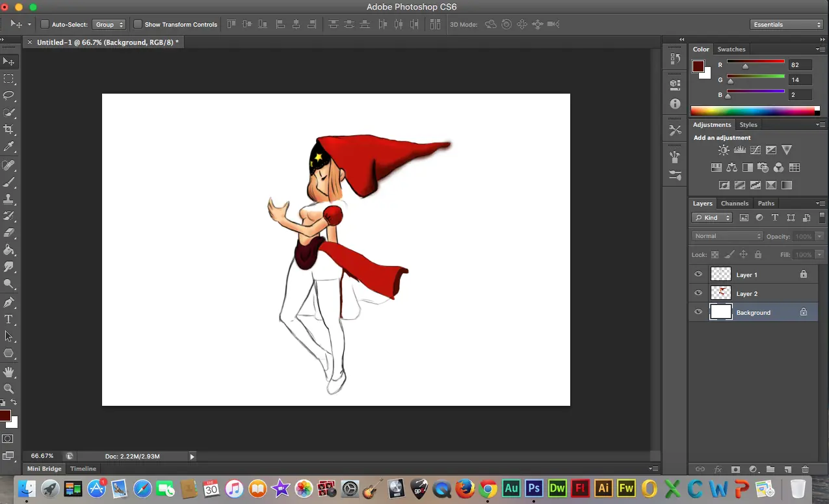
Task: Toggle lock all icon
Action: click(757, 255)
